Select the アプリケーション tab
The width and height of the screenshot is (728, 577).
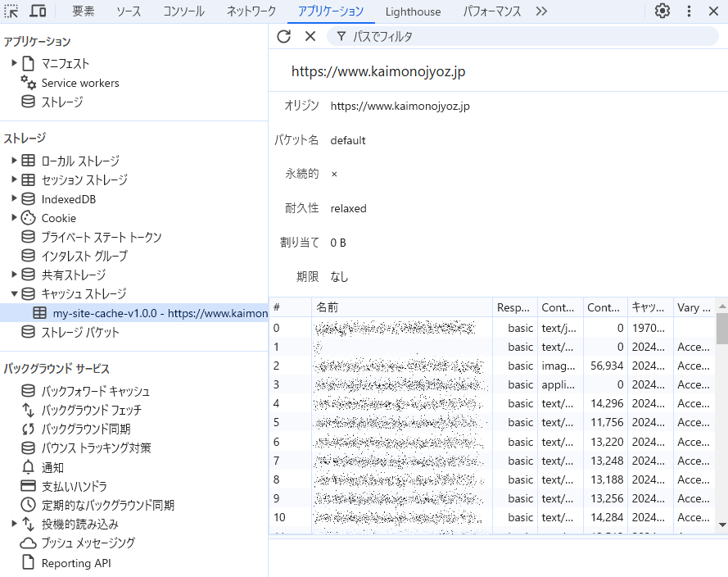331,11
